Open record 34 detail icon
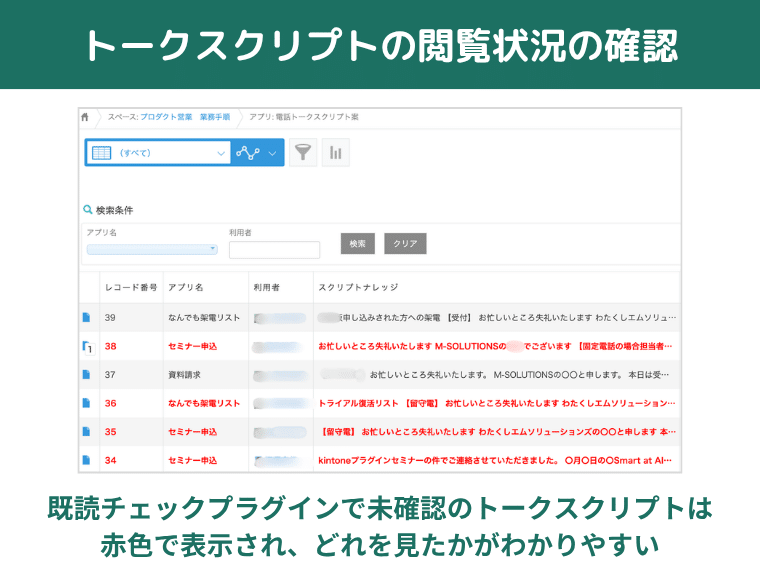This screenshot has height=570, width=760. point(86,460)
